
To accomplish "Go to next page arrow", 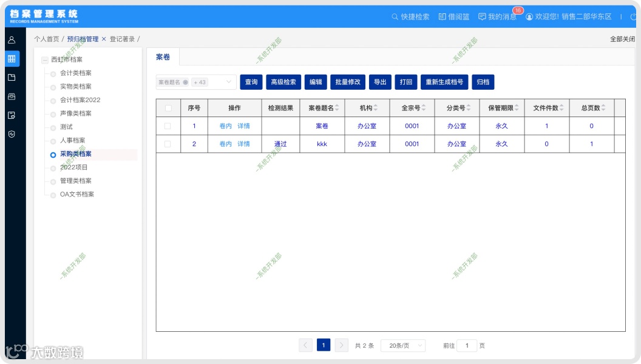I will pos(341,345).
